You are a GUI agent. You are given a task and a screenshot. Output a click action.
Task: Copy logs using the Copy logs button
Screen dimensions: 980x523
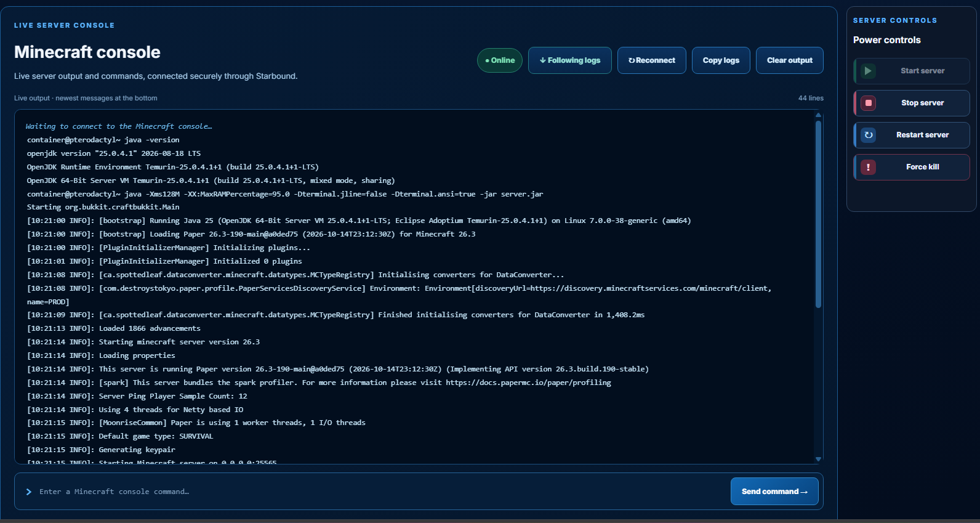(x=721, y=60)
